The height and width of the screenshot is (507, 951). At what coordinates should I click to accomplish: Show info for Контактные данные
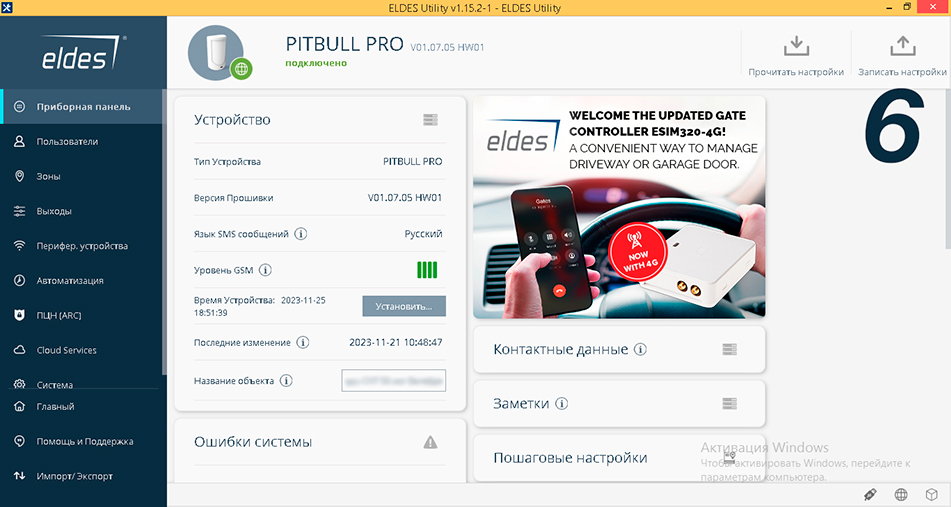click(640, 349)
